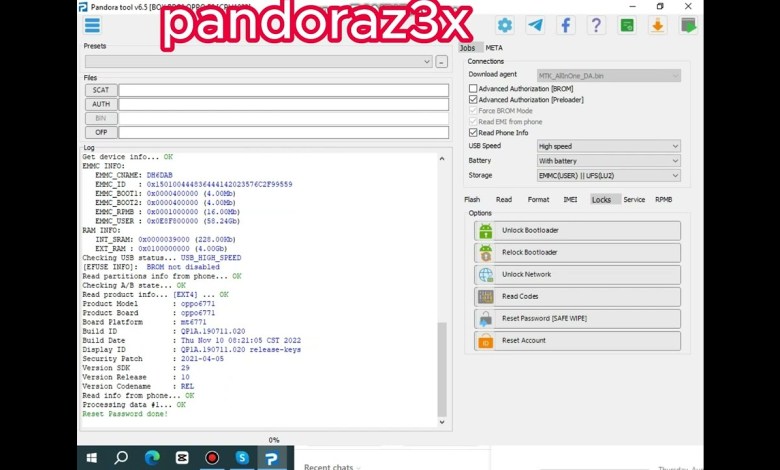The width and height of the screenshot is (780, 470).
Task: Enable Advanced Authorization [BROM] checkbox
Action: 473,89
